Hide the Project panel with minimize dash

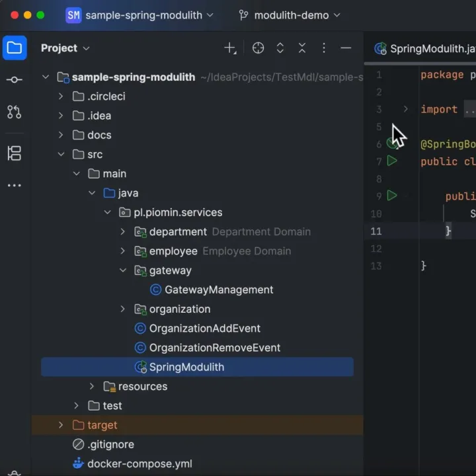coord(346,48)
